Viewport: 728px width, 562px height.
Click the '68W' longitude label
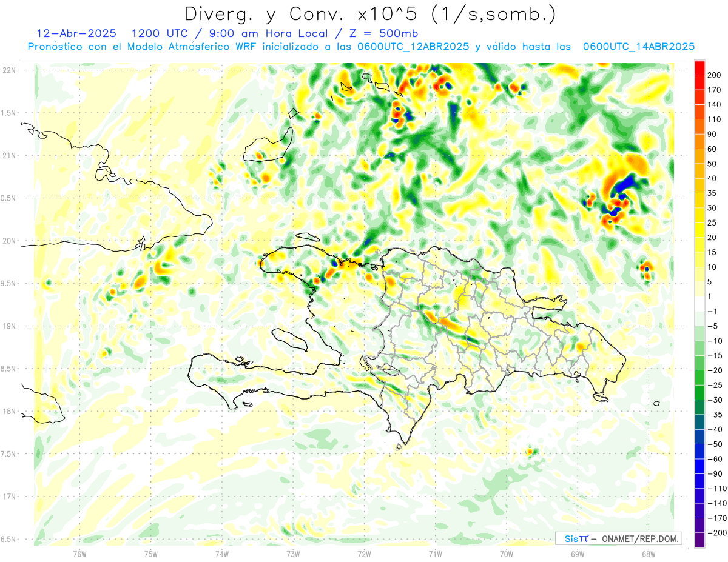click(649, 554)
